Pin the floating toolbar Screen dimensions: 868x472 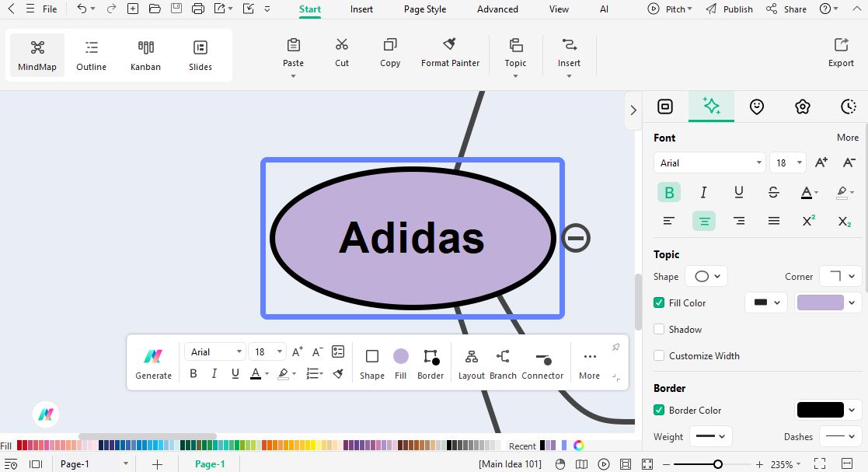coord(615,347)
